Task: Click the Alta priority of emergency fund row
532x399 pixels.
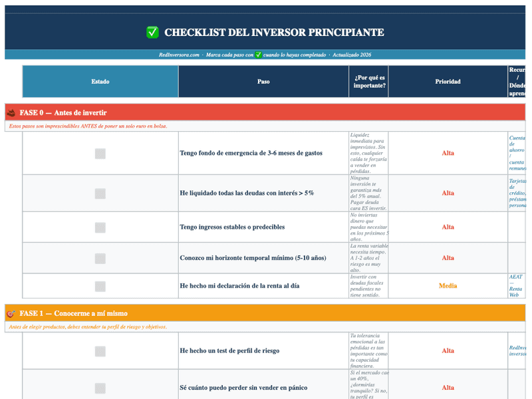Action: [448, 153]
